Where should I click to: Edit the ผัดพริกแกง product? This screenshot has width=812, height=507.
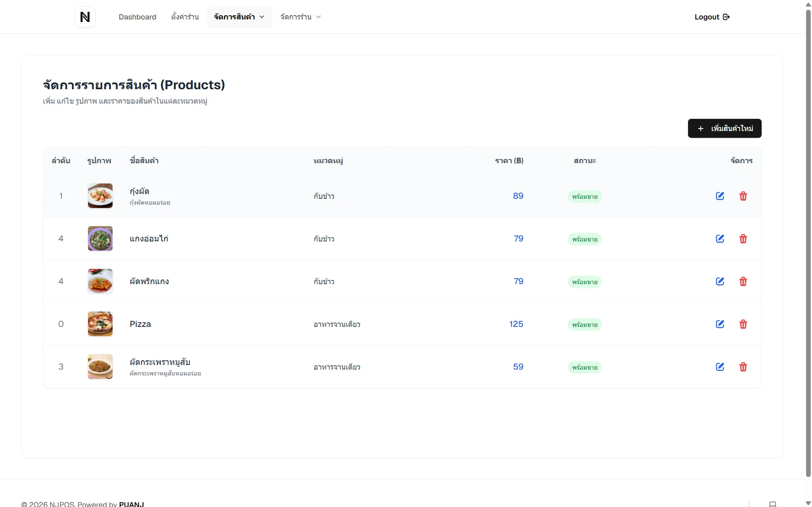720,282
